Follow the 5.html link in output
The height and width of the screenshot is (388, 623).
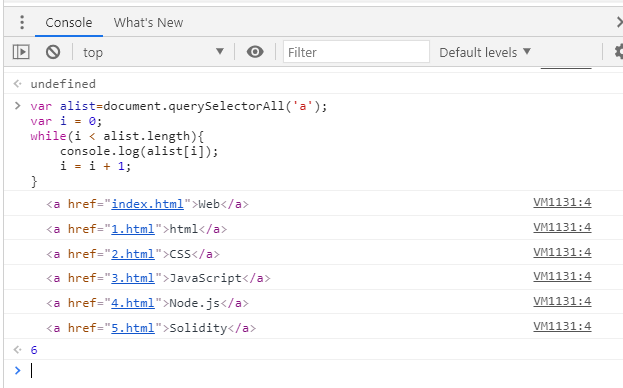[x=133, y=328]
